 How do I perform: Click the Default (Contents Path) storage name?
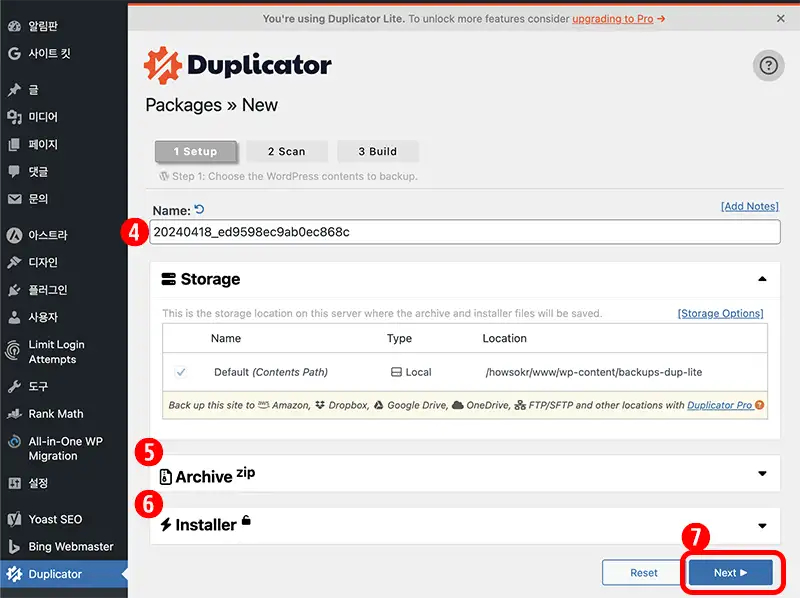click(271, 372)
